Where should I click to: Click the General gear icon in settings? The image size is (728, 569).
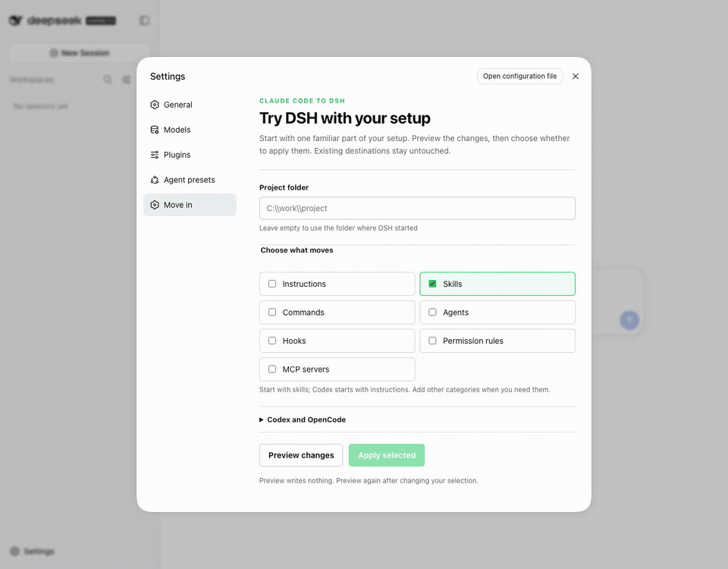click(x=155, y=105)
